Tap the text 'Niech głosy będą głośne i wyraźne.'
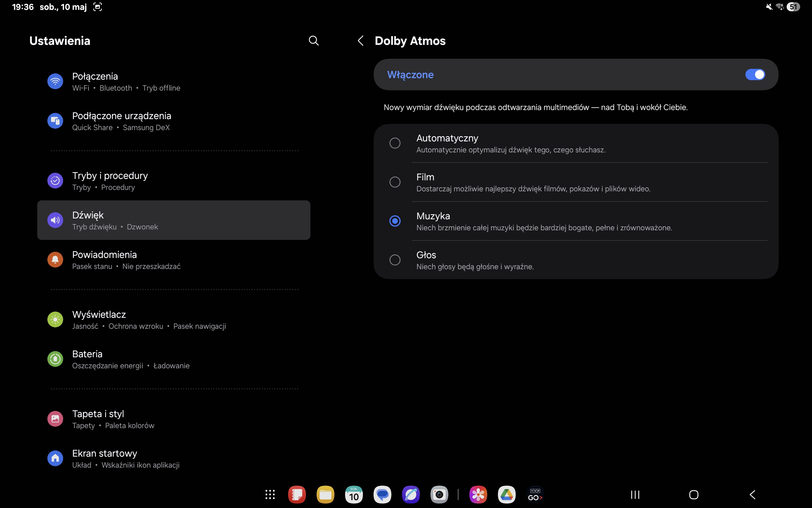Image resolution: width=812 pixels, height=508 pixels. point(475,267)
